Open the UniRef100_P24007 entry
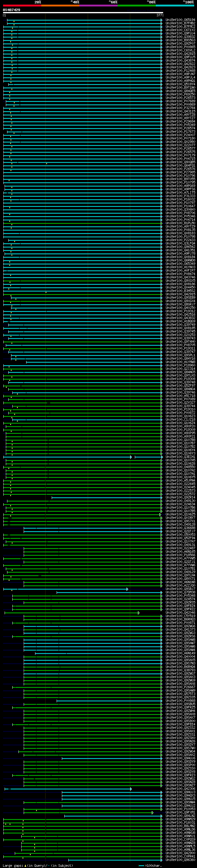197x868 pixels. [x=180, y=135]
